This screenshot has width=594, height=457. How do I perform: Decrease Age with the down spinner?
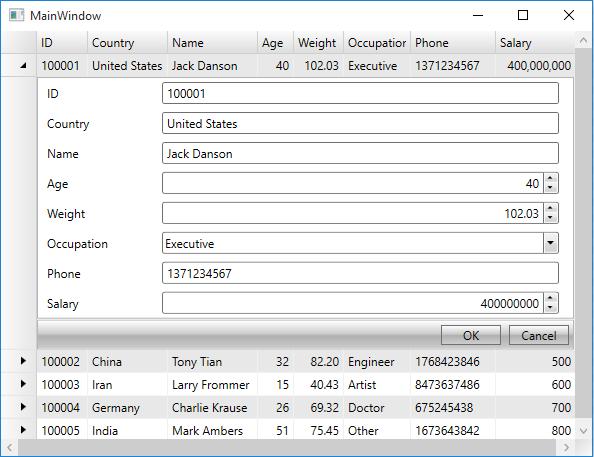tap(550, 188)
